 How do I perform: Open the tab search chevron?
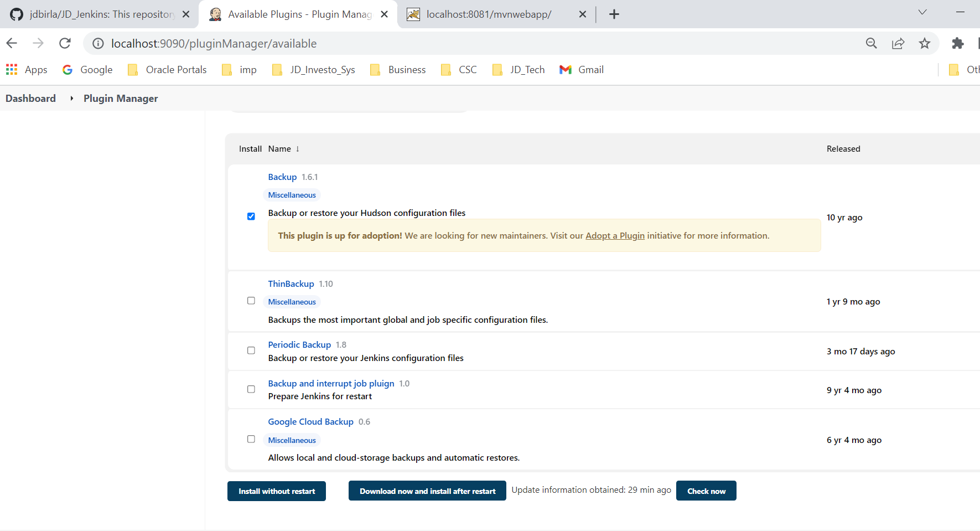922,12
